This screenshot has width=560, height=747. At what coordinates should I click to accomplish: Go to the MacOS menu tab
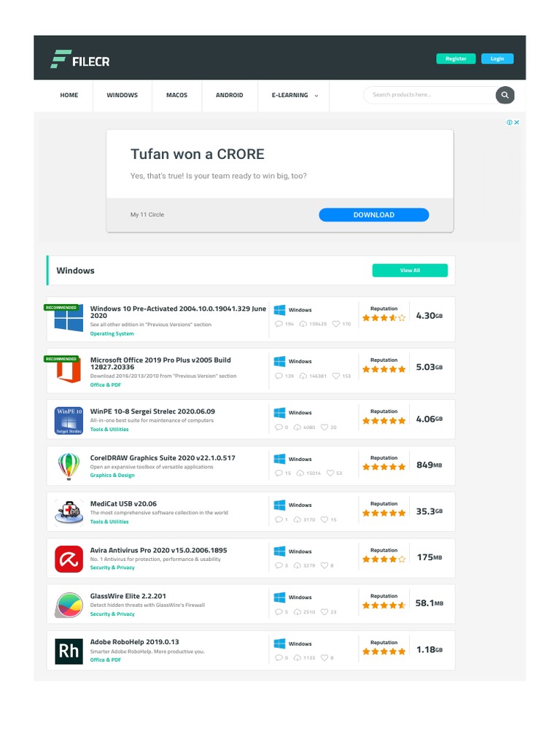(x=176, y=96)
